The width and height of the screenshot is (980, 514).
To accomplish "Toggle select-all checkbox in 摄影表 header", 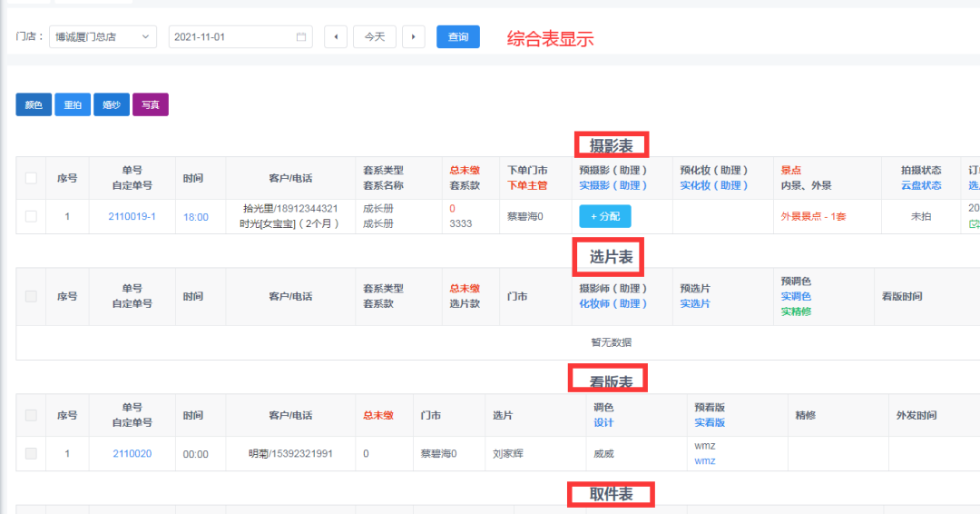I will coord(31,178).
